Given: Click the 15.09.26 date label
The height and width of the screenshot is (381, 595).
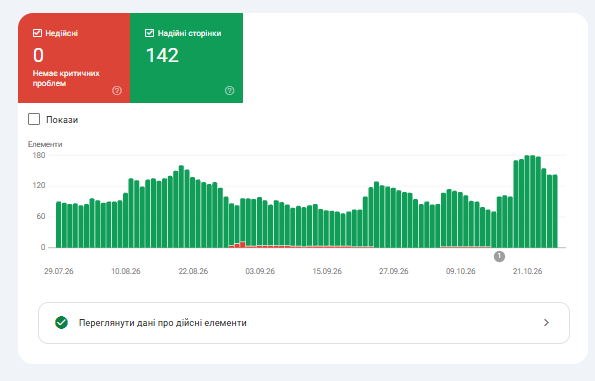Looking at the screenshot, I should click(x=327, y=271).
